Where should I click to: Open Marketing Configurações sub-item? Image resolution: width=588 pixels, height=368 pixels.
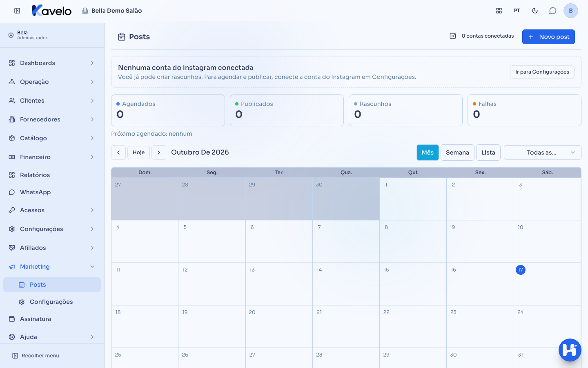pos(52,302)
